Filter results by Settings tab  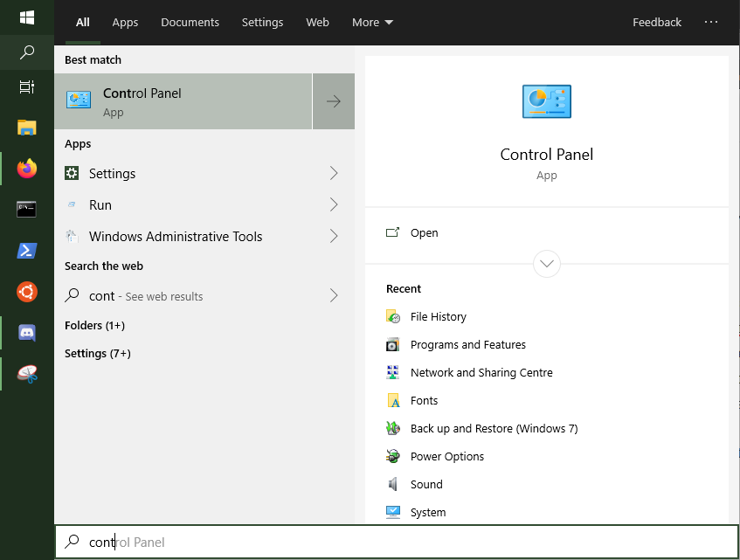click(262, 22)
